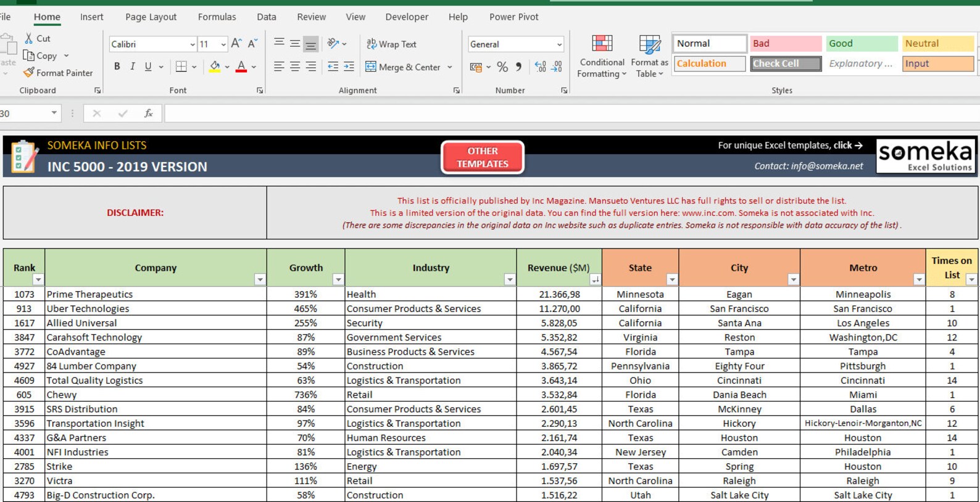The width and height of the screenshot is (980, 502).
Task: Click the Someka Excel Solutions logo
Action: tap(925, 156)
